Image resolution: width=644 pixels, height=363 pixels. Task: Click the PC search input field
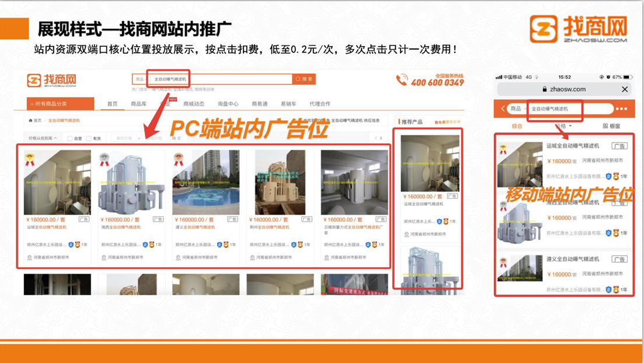click(221, 79)
